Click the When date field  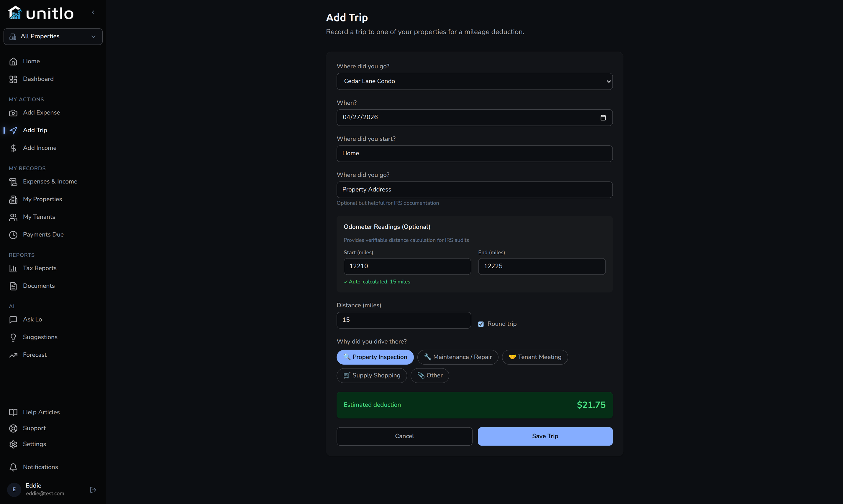(474, 118)
